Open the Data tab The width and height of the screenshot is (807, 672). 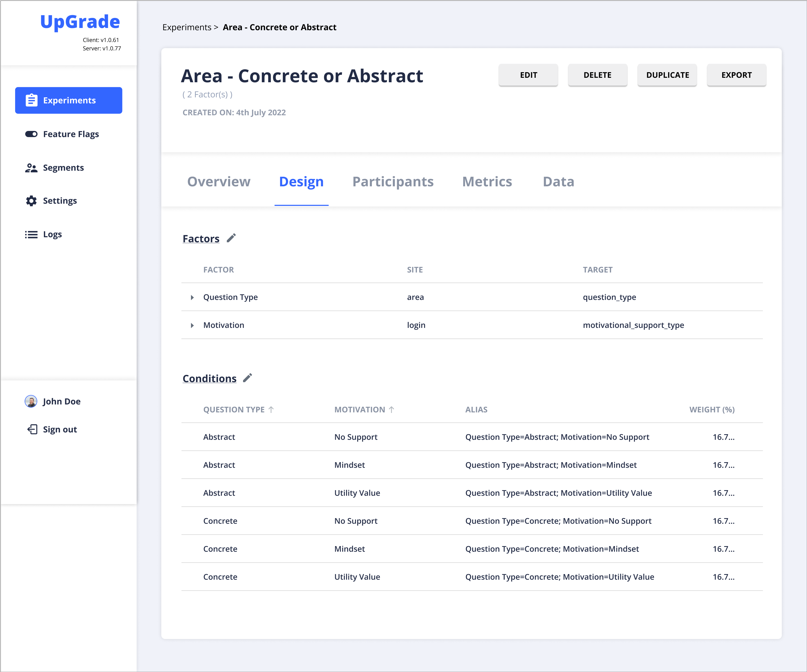click(x=558, y=182)
